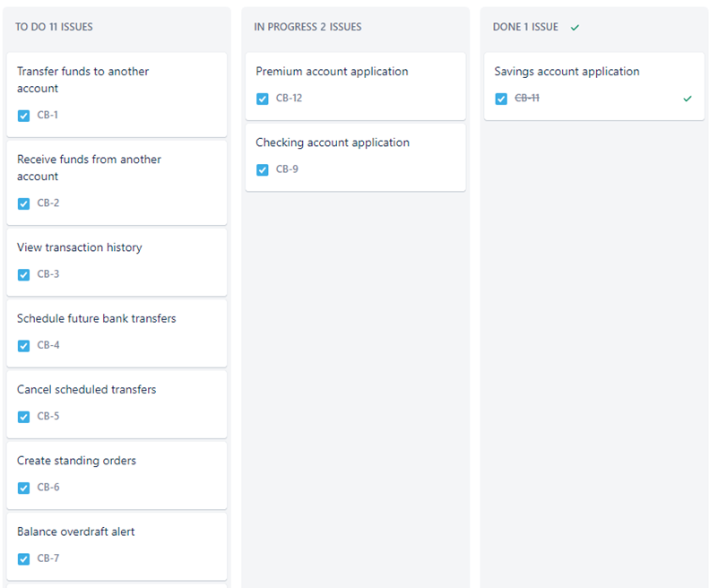718x588 pixels.
Task: Click the task icon on the struck-through CB-11
Action: tap(501, 99)
